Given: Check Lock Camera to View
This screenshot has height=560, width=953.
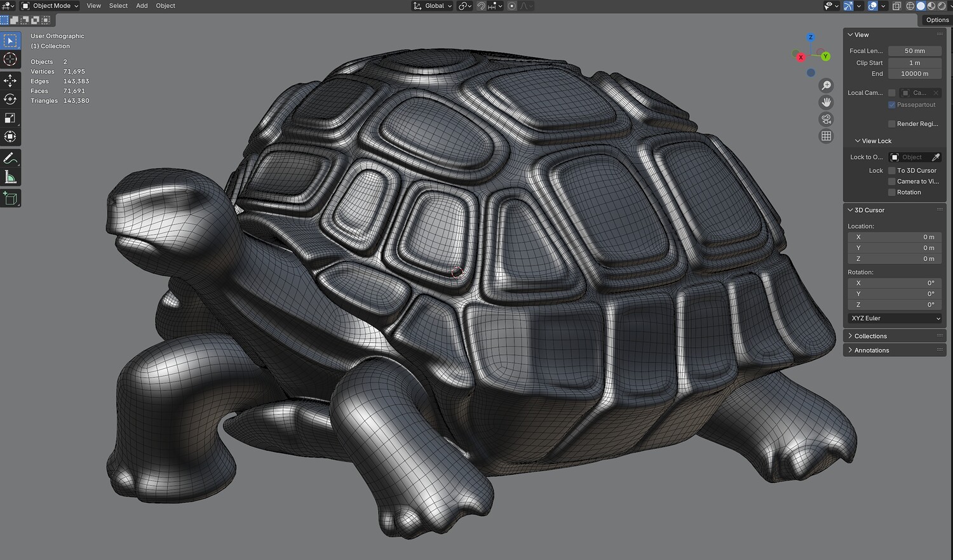Looking at the screenshot, I should click(x=892, y=182).
